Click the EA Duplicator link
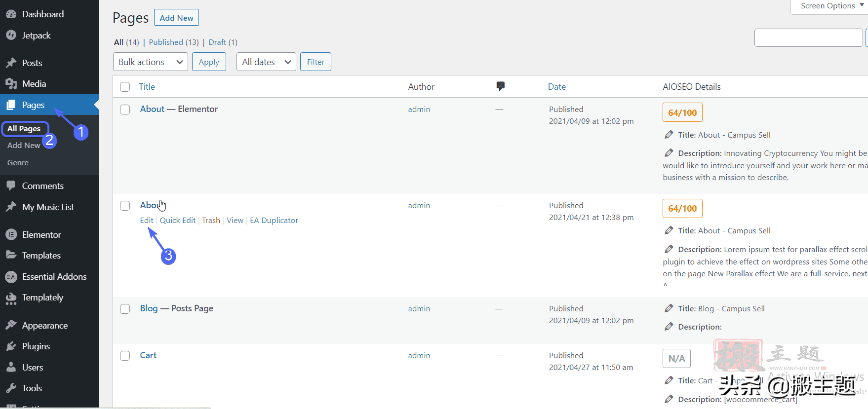868x409 pixels. coord(274,220)
